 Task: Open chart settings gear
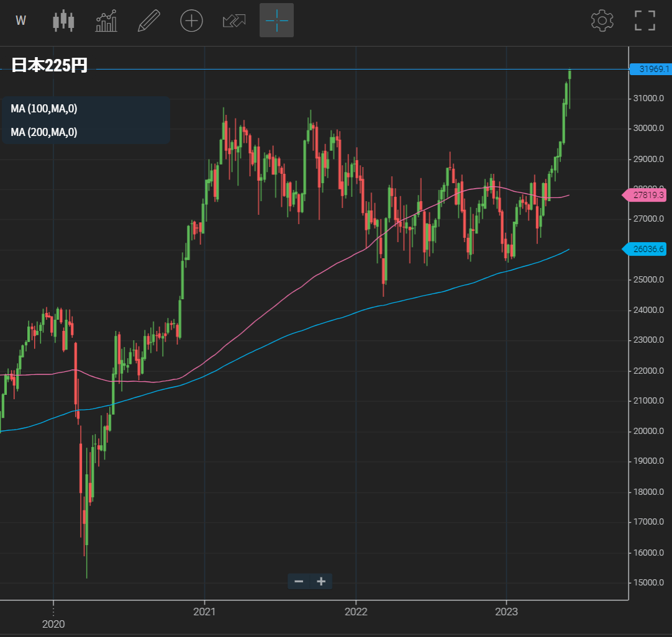click(602, 20)
